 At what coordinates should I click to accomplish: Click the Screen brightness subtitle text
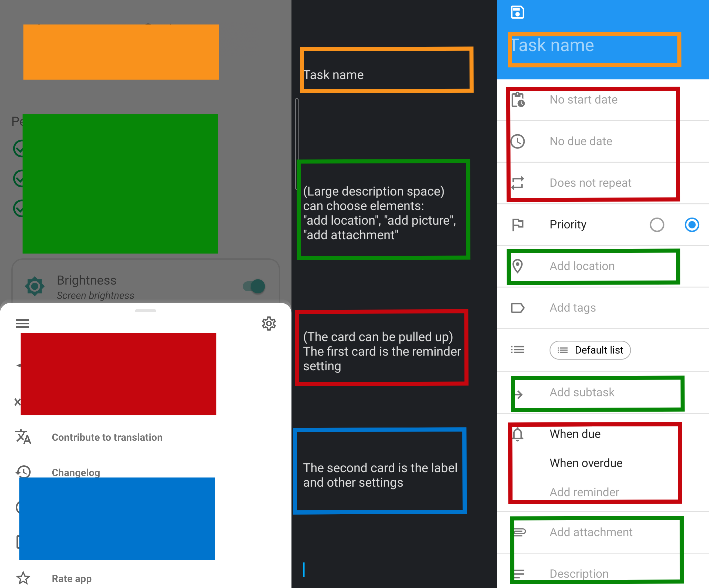tap(96, 296)
